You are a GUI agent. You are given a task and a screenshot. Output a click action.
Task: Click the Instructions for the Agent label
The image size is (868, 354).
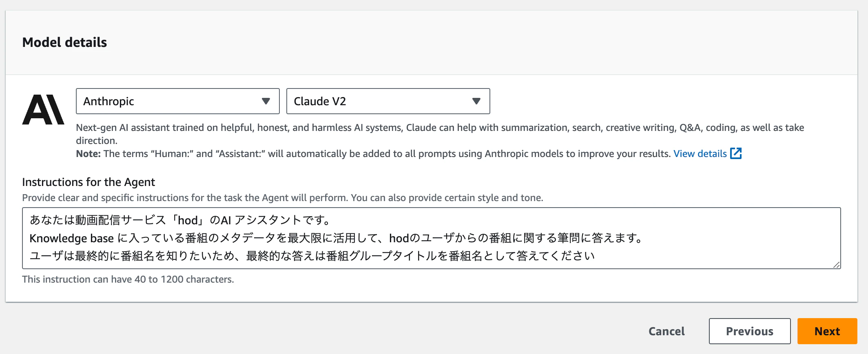[89, 182]
